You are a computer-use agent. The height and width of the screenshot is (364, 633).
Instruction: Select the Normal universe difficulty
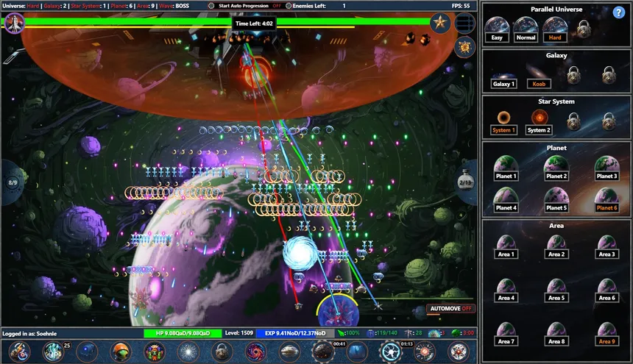coord(526,30)
